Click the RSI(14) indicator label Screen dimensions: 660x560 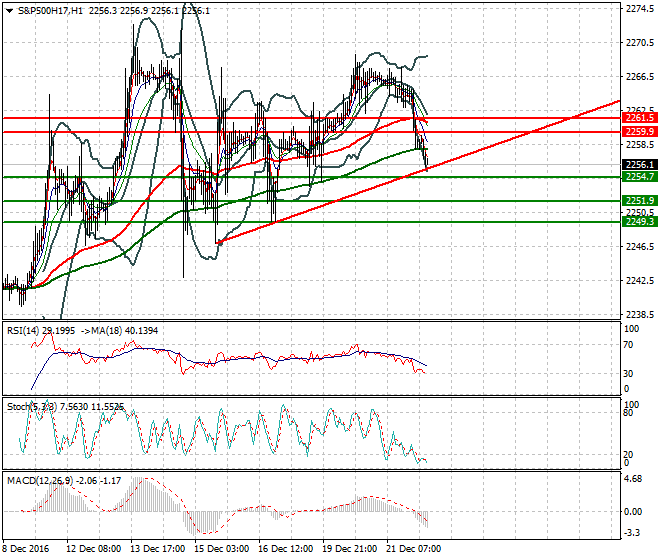(23, 331)
